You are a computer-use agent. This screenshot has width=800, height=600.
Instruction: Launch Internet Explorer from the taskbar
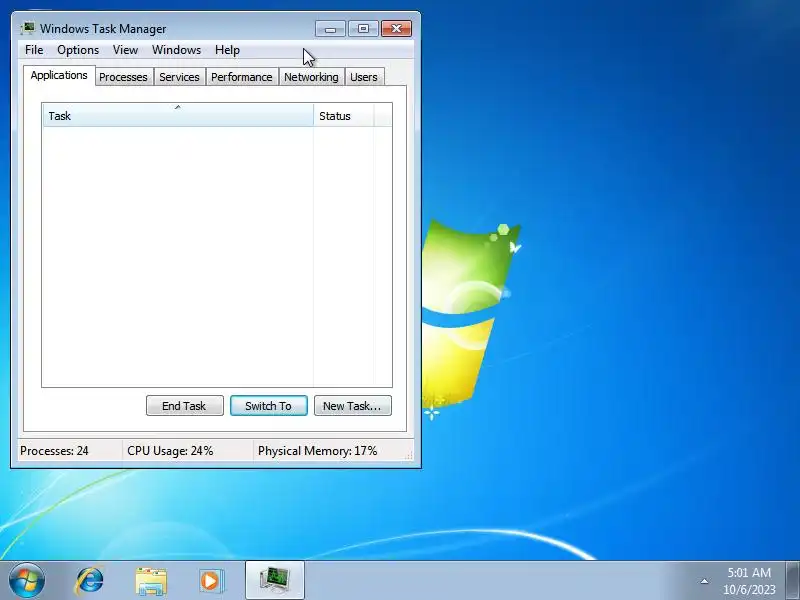90,580
